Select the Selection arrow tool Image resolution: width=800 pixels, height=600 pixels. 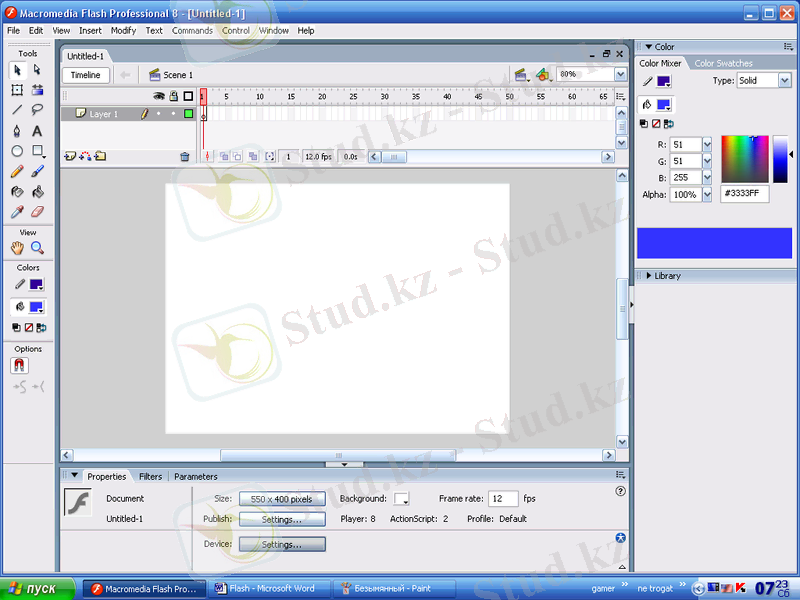(17, 70)
